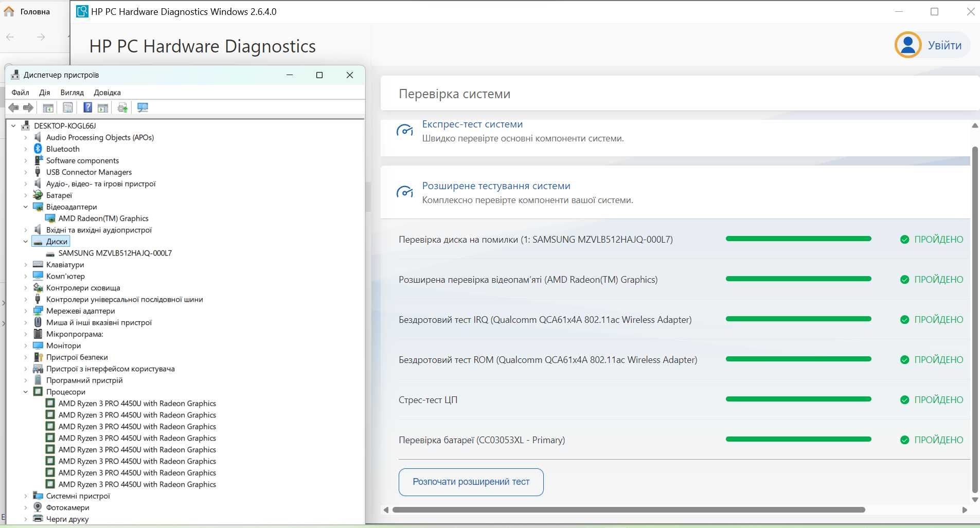Click the Розширена перевірка відеопам'яті test row text
The image size is (980, 528).
click(528, 279)
